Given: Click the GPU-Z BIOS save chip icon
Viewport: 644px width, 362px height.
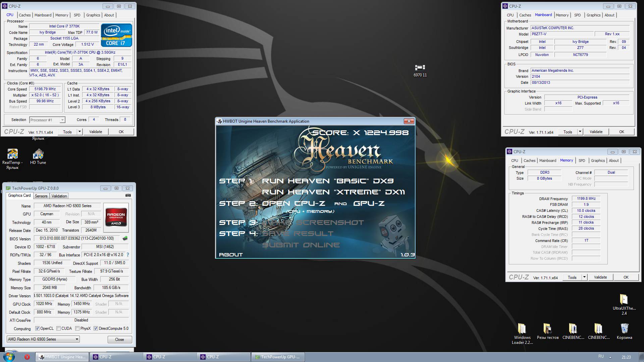Looking at the screenshot, I should tap(125, 238).
